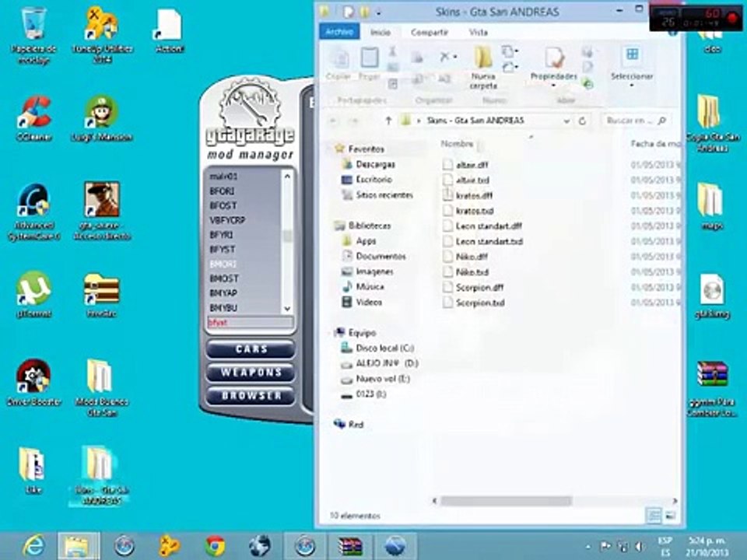This screenshot has height=560, width=747.
Task: Click the Eliminar X ribbon icon
Action: 444,57
